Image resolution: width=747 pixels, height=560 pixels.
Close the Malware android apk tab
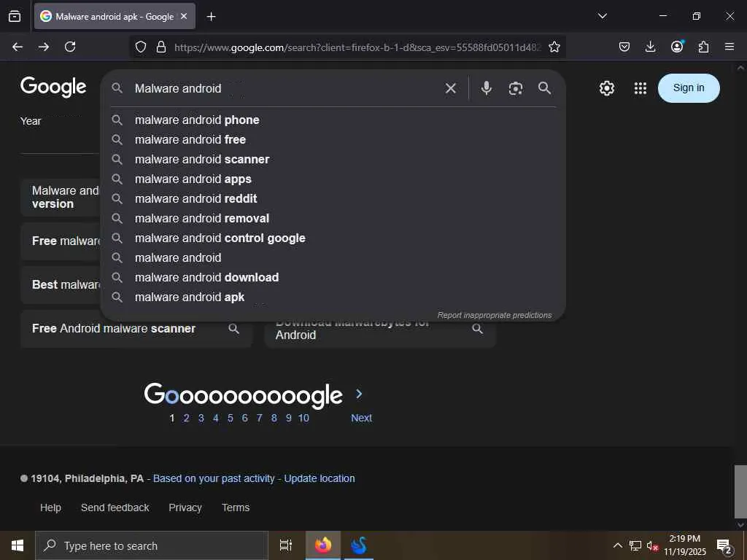pos(184,16)
